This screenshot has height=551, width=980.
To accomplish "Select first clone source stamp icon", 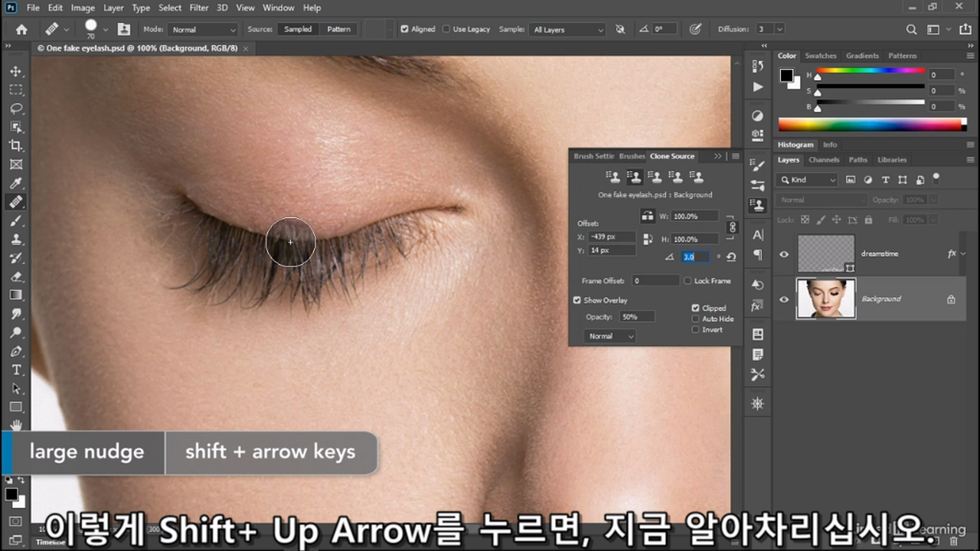I will pos(612,177).
